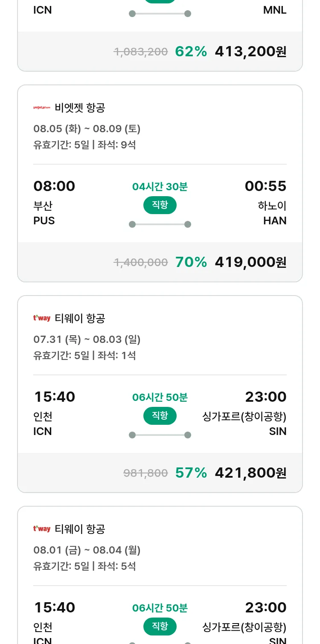320x644 pixels.
Task: Click the route line between PUS and HAN
Action: 160,224
